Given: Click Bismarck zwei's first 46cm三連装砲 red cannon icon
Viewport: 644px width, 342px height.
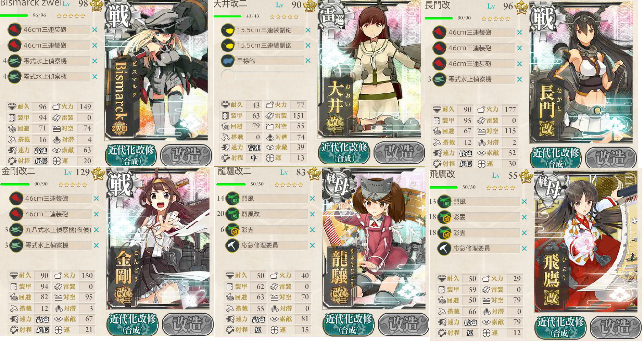Looking at the screenshot, I should tap(14, 30).
